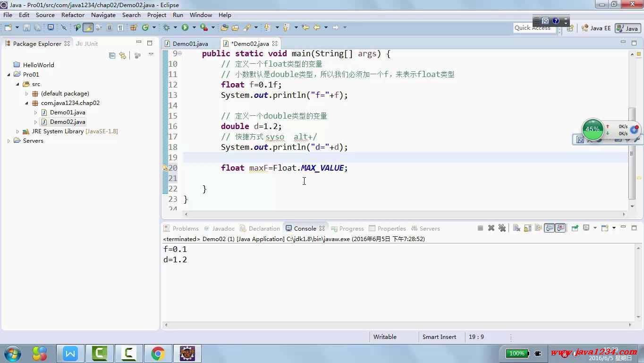Switch to the Java EE perspective
644x363 pixels.
point(596,28)
